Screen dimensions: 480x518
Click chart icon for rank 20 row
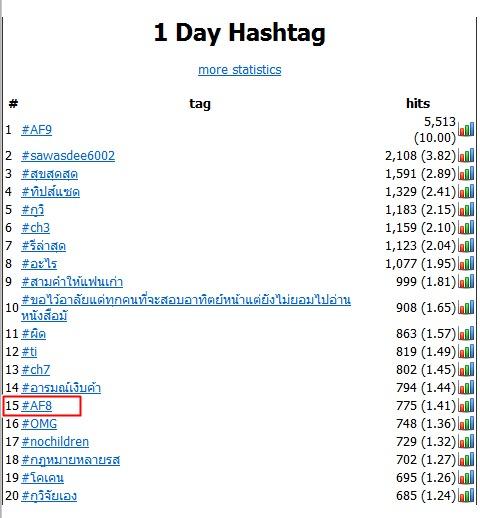[x=466, y=495]
